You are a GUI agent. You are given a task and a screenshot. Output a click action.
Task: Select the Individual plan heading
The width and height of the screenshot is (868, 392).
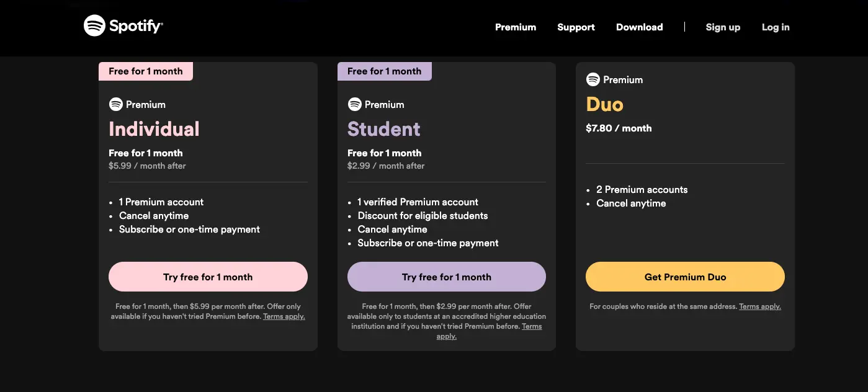(x=154, y=129)
